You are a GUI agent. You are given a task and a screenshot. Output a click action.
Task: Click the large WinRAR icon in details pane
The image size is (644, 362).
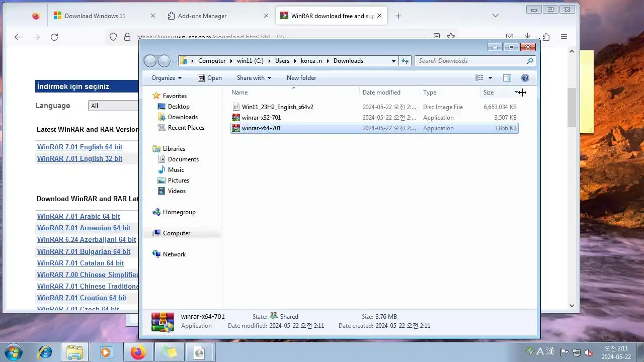click(163, 322)
